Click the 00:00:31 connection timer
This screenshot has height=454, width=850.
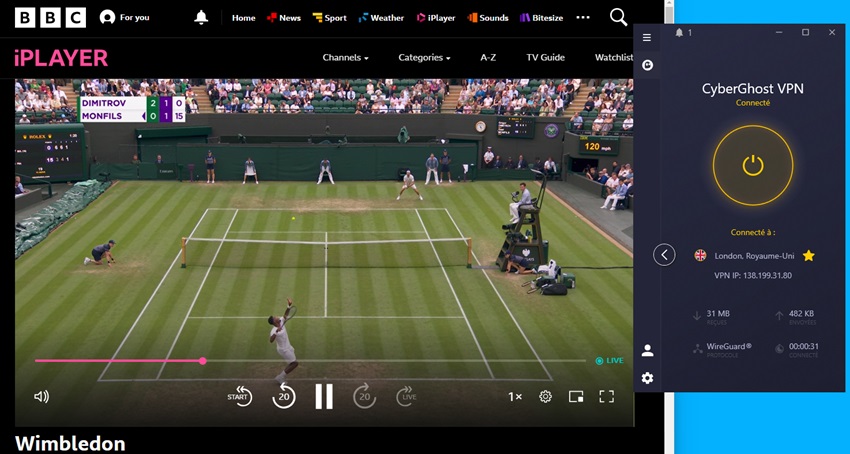804,346
